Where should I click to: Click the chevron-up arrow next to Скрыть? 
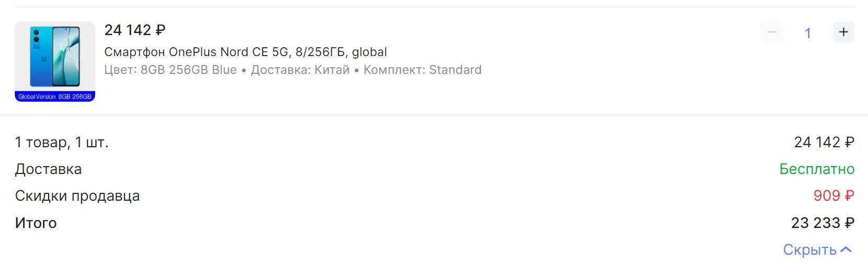[x=846, y=250]
